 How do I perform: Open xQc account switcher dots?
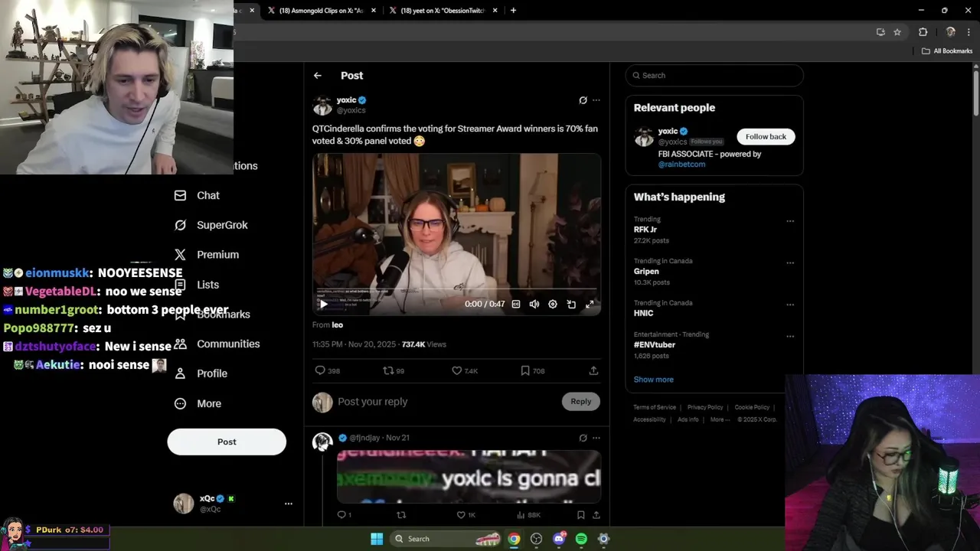[x=289, y=504]
